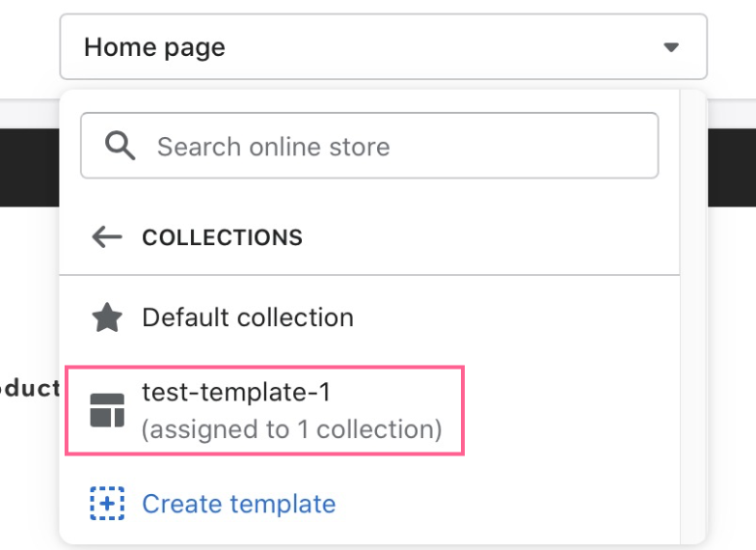This screenshot has height=550, width=756.
Task: Click the star icon for Default collection
Action: [x=107, y=317]
